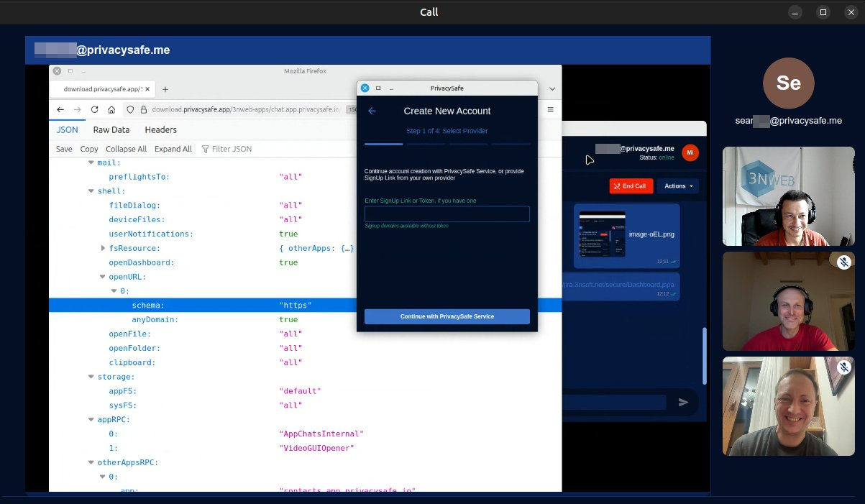The image size is (865, 504).
Task: Click the SignUp Link or Token field
Action: click(x=447, y=214)
